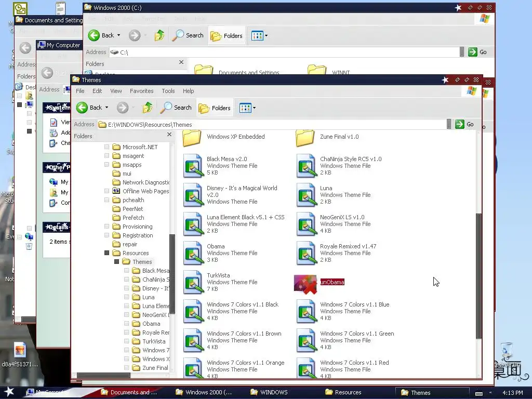
Task: Open Views dropdown arrow in Themes window
Action: [254, 108]
